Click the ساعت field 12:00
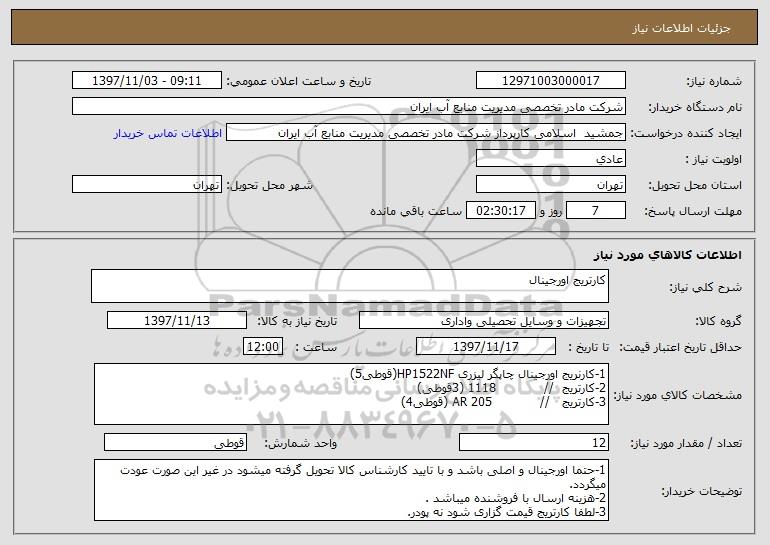The width and height of the screenshot is (770, 545). (x=263, y=347)
